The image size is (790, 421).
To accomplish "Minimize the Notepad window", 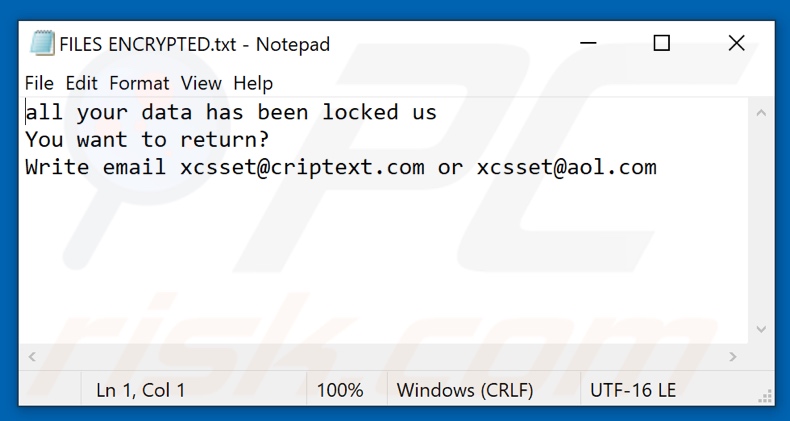I will (587, 44).
